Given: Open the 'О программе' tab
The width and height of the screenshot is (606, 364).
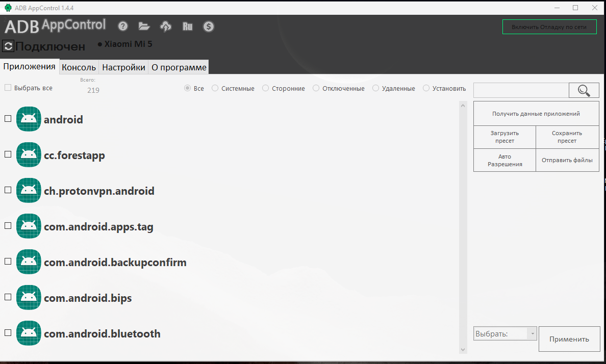Looking at the screenshot, I should coord(179,67).
